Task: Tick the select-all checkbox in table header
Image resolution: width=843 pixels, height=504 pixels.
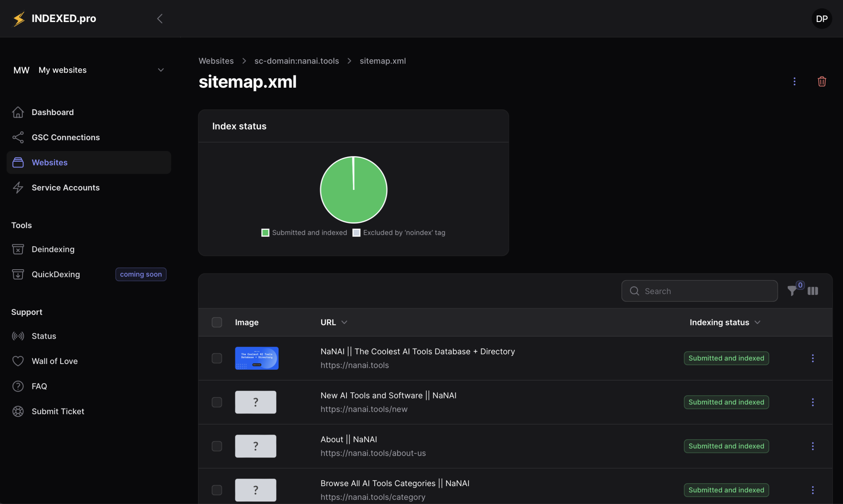Action: click(x=217, y=322)
